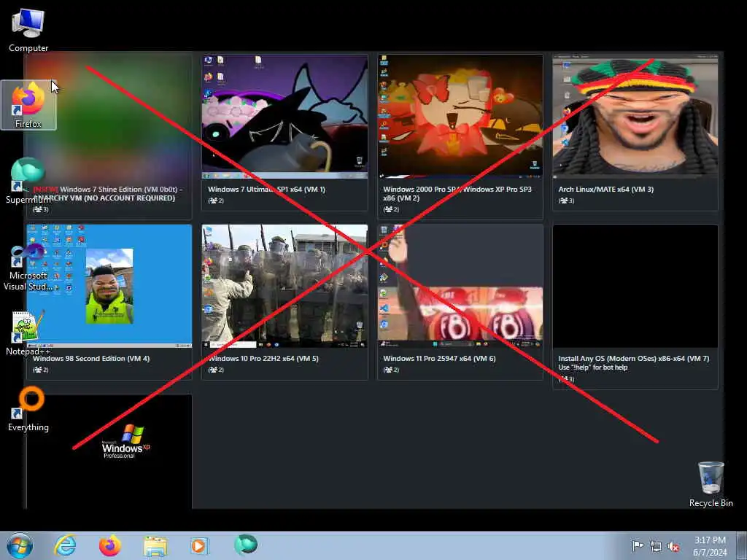Image resolution: width=747 pixels, height=560 pixels.
Task: Click the 'Windows 98 Second Edition (VM 4)' title
Action: (91, 358)
